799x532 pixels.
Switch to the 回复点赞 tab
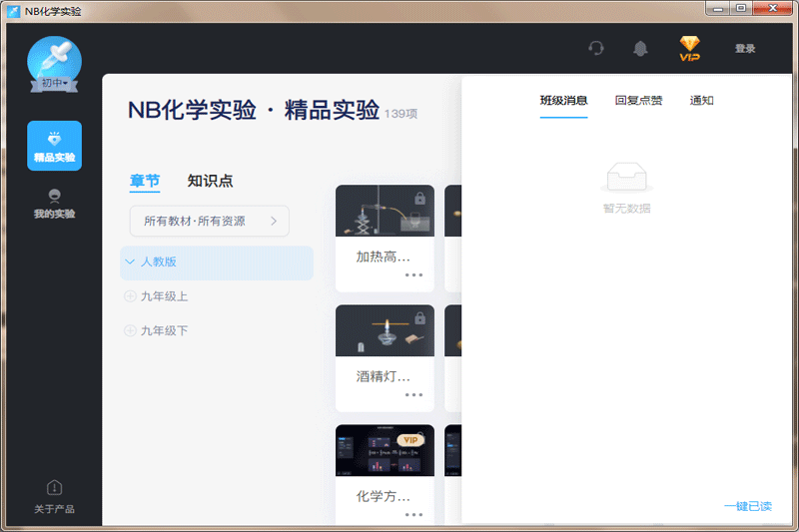(x=638, y=101)
